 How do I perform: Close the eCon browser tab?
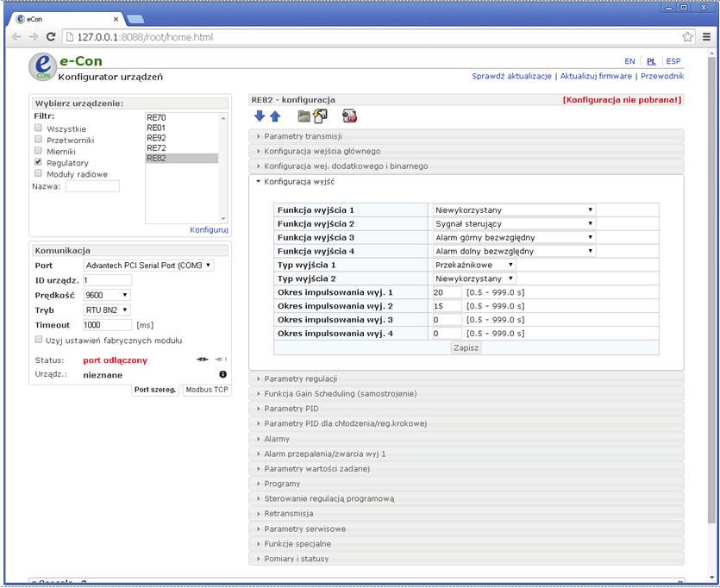coord(116,19)
